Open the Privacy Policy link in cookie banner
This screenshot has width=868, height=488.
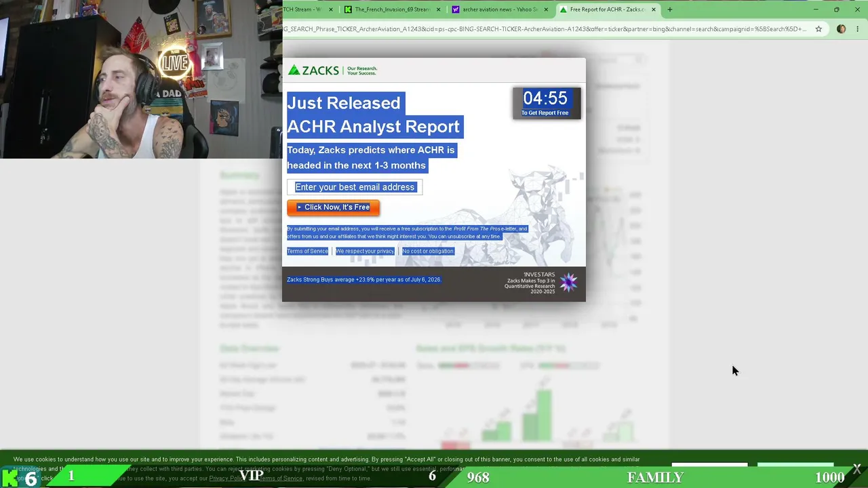[x=226, y=479]
